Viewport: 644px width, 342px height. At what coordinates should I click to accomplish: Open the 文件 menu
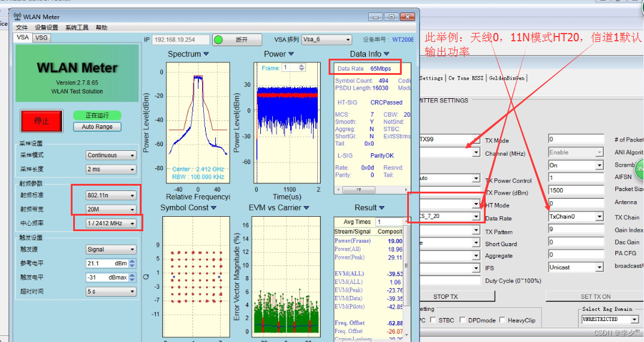tap(22, 28)
